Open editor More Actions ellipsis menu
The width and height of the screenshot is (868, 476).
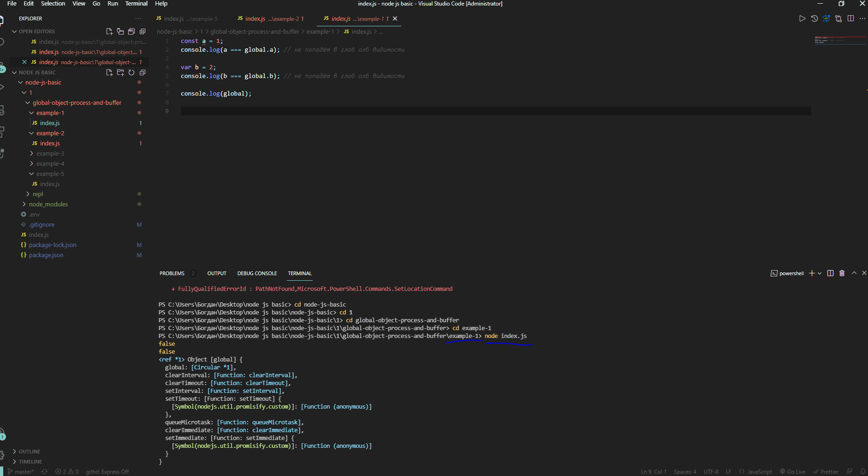tap(862, 18)
